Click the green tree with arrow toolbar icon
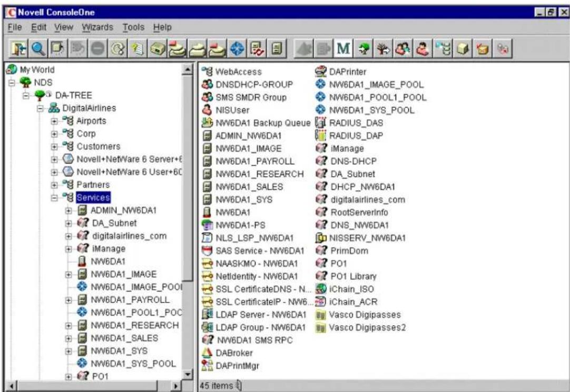The height and width of the screenshot is (392, 570). [x=363, y=48]
